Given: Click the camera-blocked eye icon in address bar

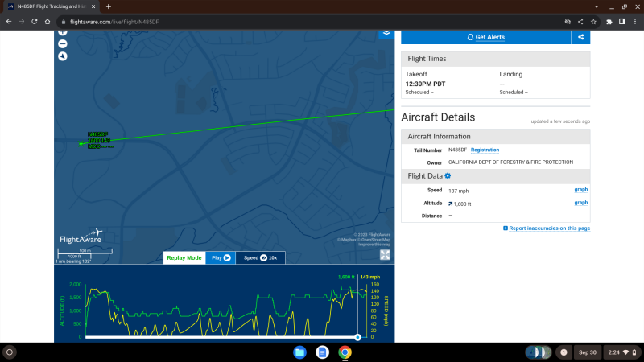Looking at the screenshot, I should coord(568,22).
